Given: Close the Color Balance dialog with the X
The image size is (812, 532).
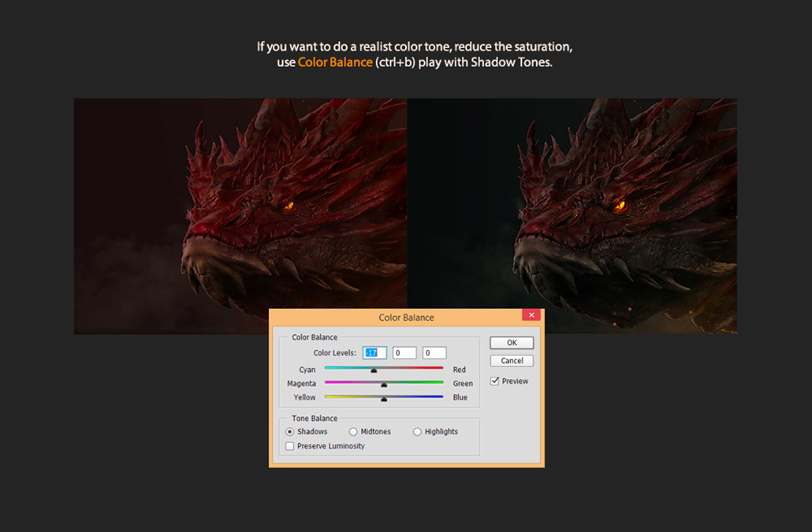Looking at the screenshot, I should point(531,314).
